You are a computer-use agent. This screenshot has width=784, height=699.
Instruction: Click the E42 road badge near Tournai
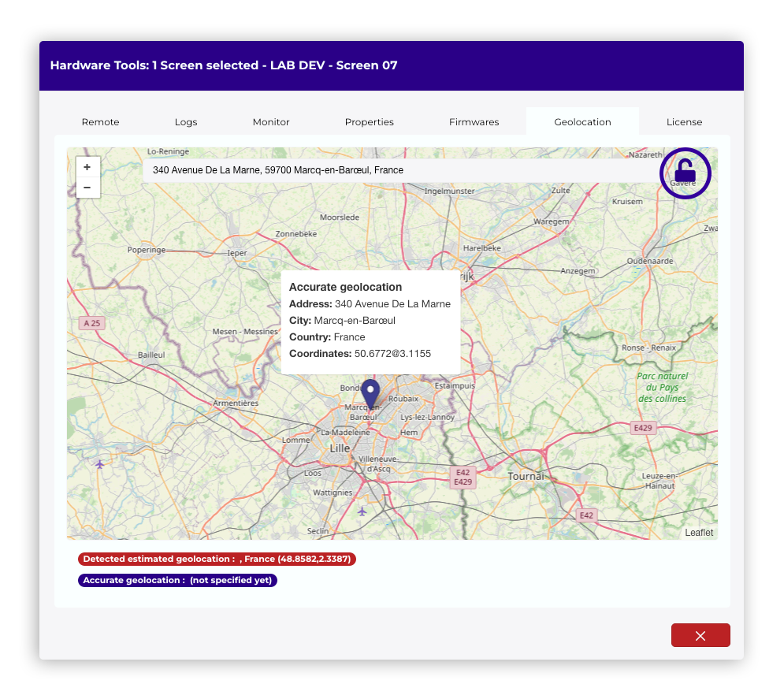tap(585, 515)
